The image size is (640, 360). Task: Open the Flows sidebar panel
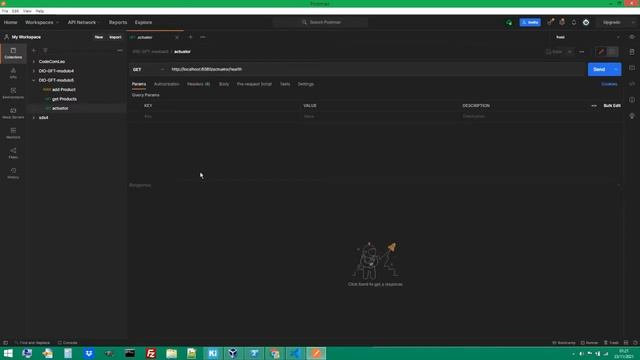pyautogui.click(x=13, y=153)
